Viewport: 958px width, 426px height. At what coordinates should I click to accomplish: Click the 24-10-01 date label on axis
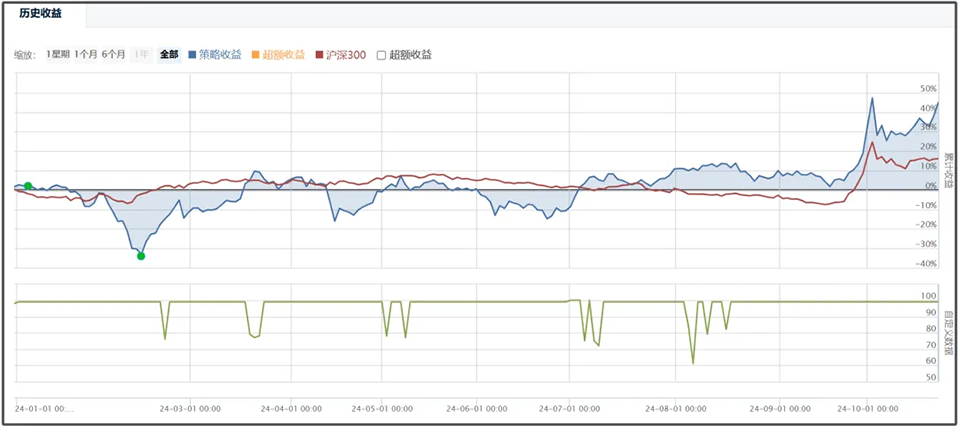(868, 408)
